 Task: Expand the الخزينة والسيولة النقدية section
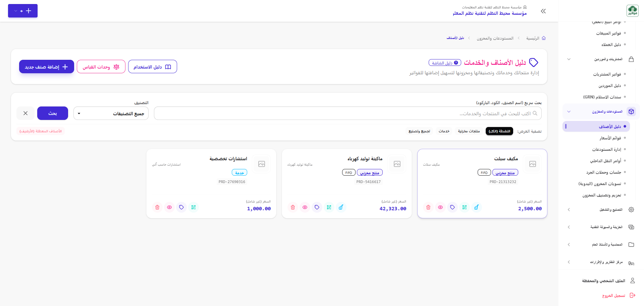601,227
